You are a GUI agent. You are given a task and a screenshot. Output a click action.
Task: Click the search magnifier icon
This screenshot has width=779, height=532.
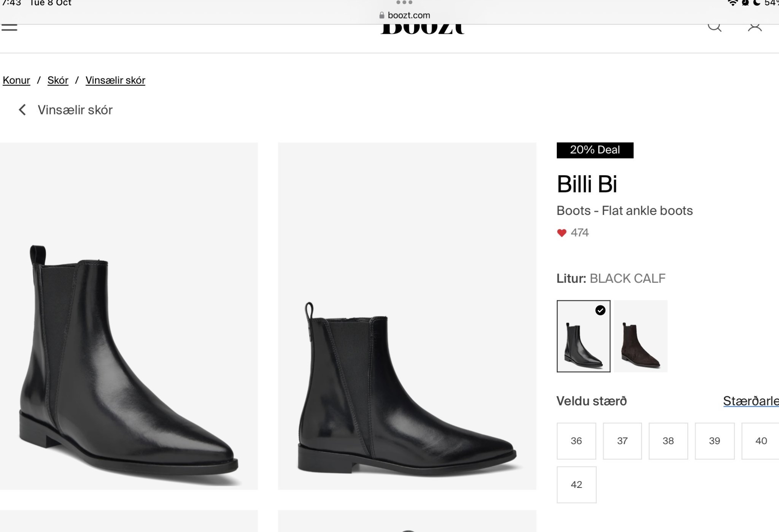714,27
